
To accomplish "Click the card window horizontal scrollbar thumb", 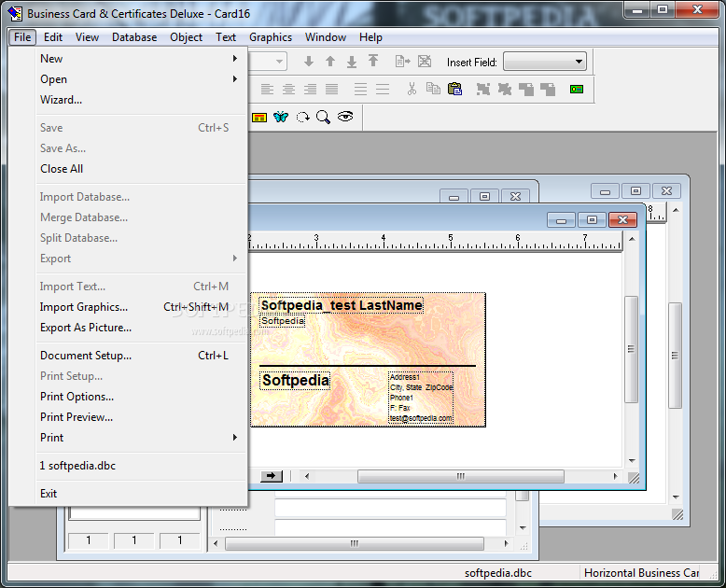I will (x=461, y=476).
